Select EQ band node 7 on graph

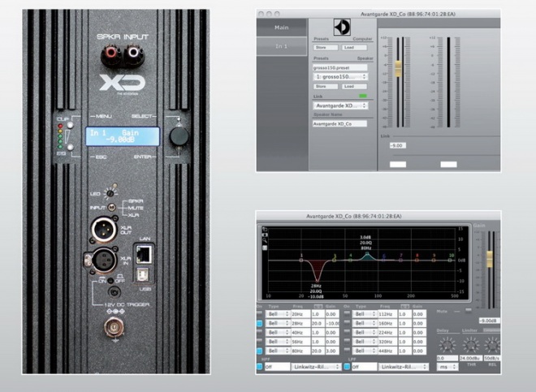point(400,260)
